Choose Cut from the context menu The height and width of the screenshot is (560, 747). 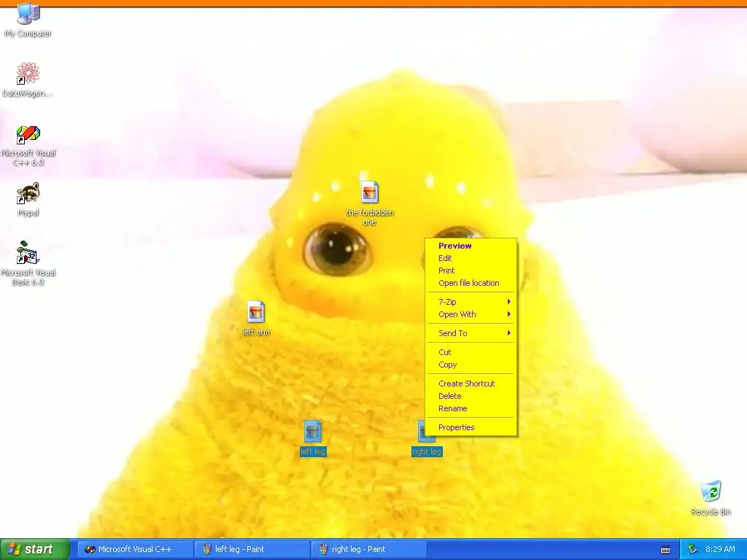tap(471, 352)
